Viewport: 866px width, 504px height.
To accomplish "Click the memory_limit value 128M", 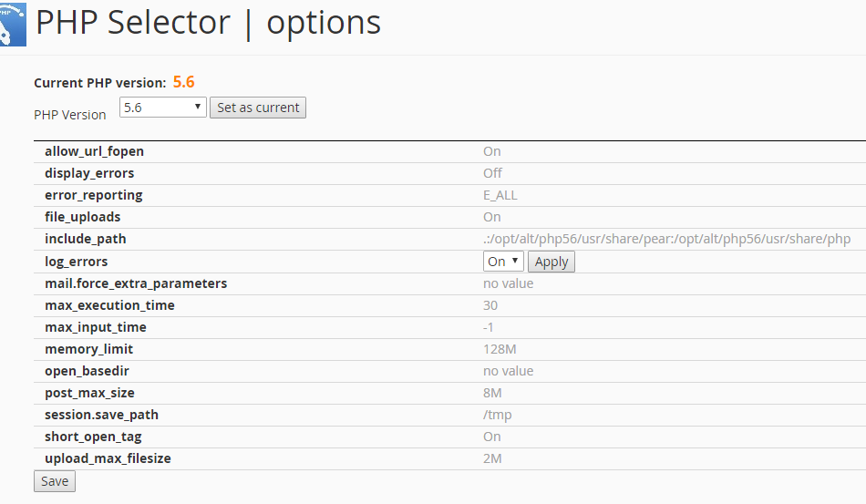I will [500, 349].
